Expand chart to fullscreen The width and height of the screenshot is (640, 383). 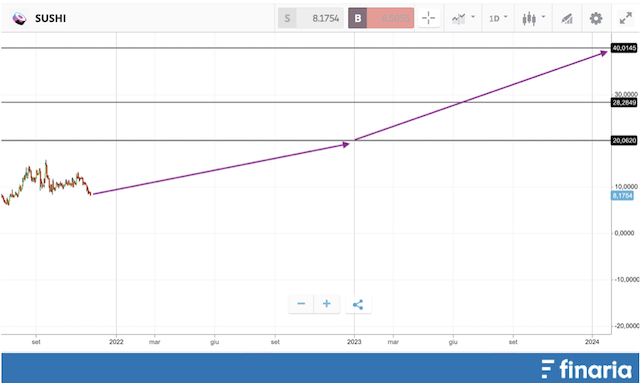click(625, 18)
